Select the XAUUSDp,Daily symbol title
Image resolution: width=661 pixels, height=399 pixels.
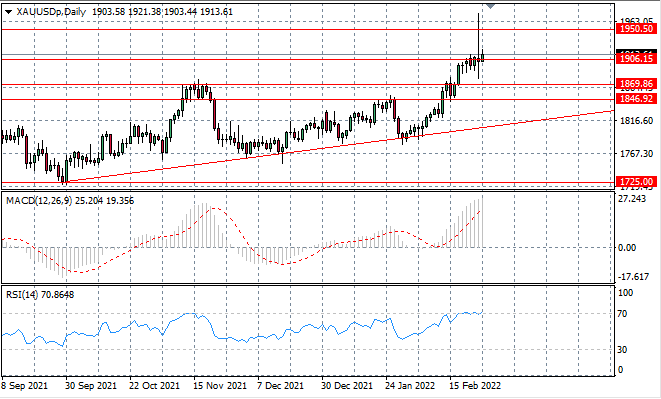click(51, 12)
